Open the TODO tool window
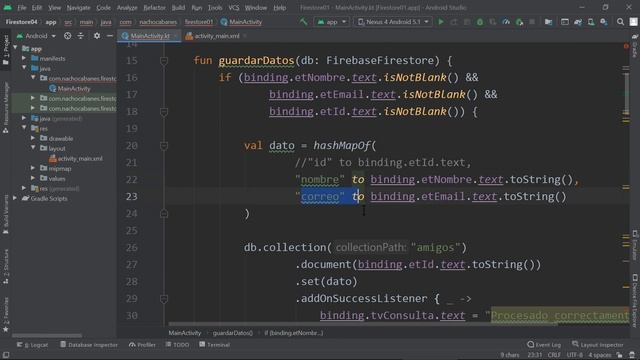Viewport: 640px width, 360px height. 177,345
